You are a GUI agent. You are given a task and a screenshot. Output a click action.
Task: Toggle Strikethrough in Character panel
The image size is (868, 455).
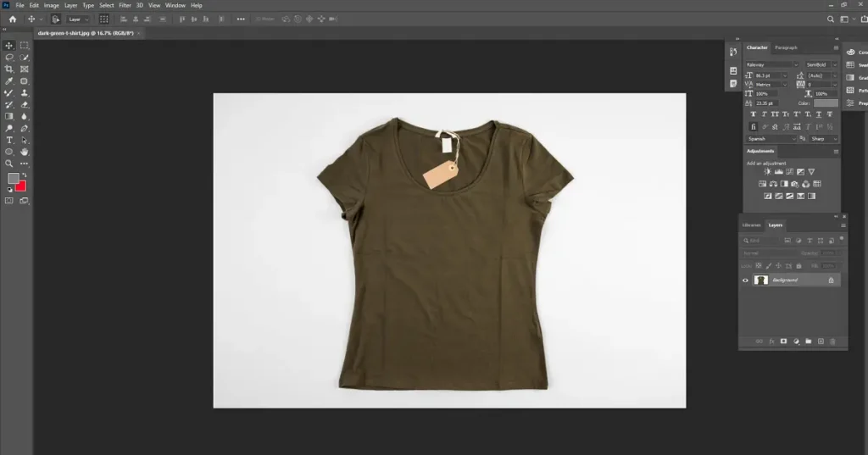[x=829, y=114]
